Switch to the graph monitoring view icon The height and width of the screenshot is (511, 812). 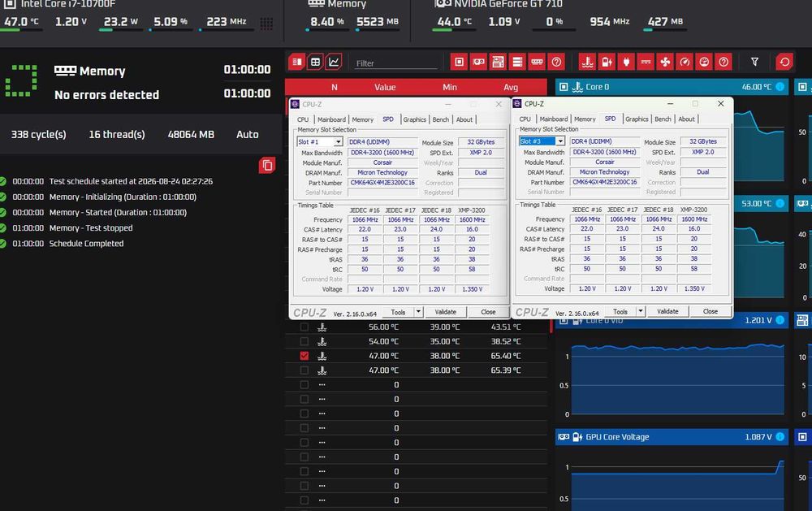334,63
